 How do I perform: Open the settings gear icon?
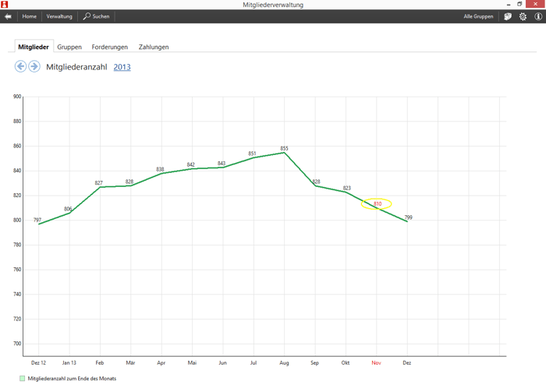coord(523,16)
